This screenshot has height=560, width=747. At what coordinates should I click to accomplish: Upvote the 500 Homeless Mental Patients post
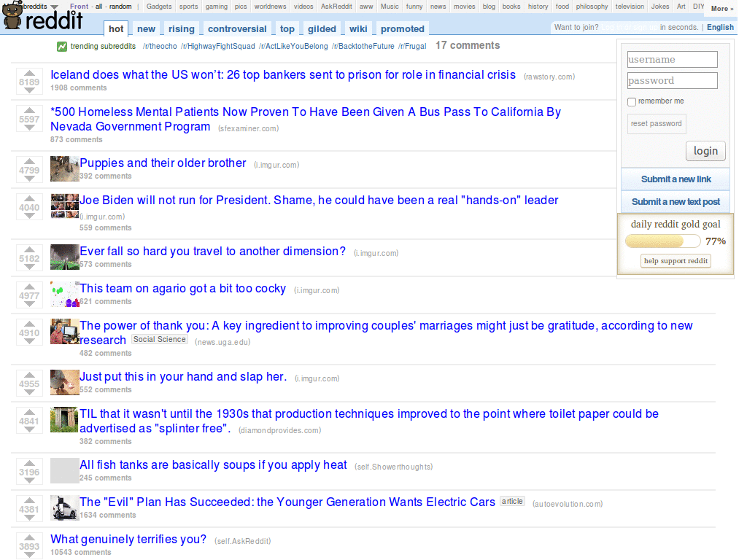[x=29, y=111]
